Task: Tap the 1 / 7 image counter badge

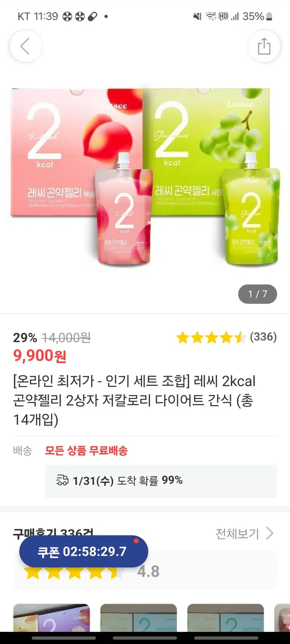Action: pos(258,294)
